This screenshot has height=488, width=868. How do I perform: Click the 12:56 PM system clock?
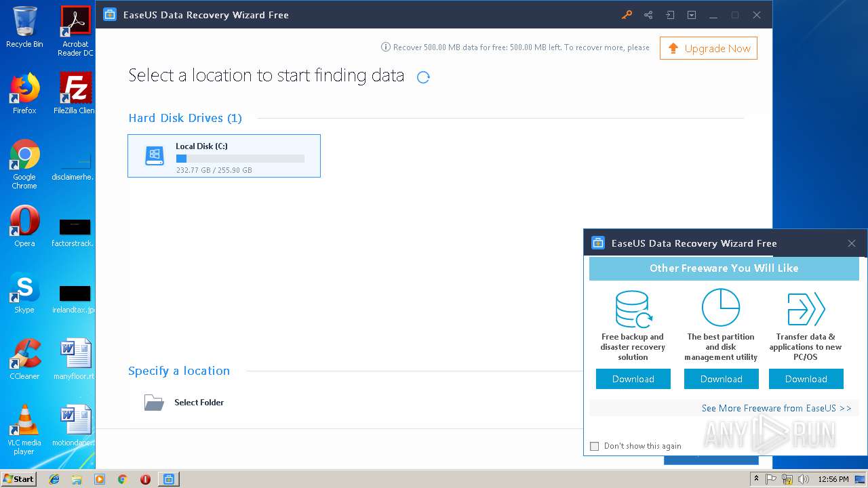833,479
